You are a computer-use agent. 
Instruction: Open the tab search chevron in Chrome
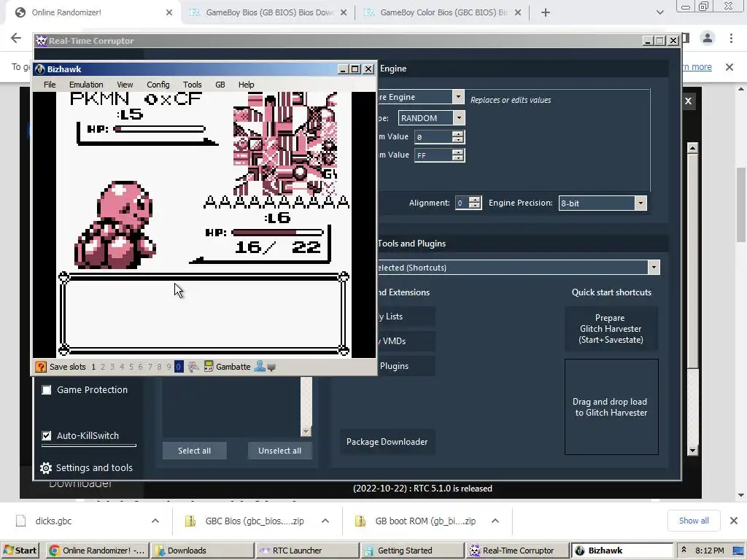659,12
